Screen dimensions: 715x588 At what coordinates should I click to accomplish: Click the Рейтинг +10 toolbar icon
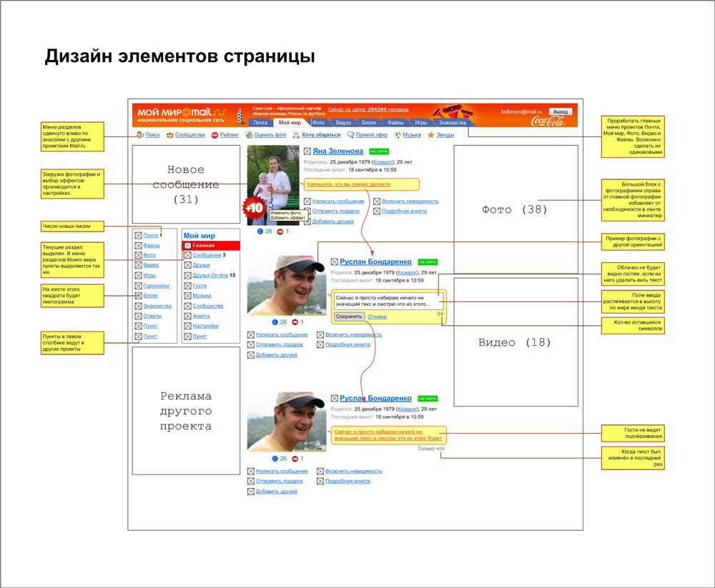point(213,134)
